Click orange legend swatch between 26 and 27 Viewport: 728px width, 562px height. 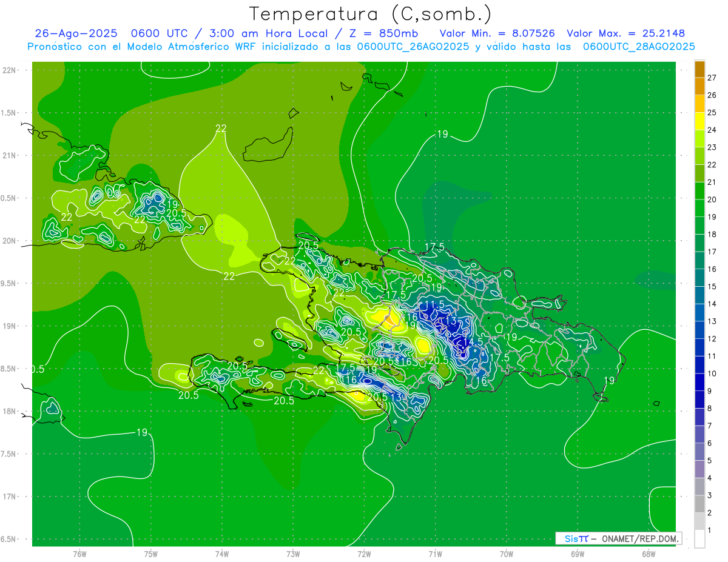(x=699, y=86)
